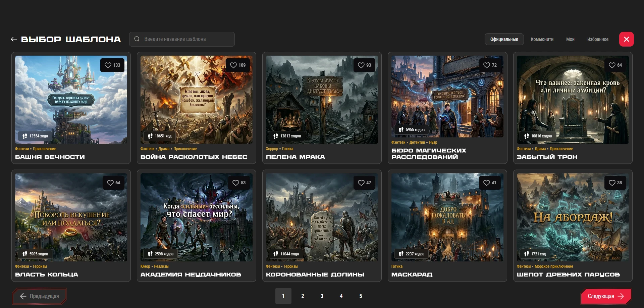
Task: Select the Забытый Трон title
Action: click(547, 157)
